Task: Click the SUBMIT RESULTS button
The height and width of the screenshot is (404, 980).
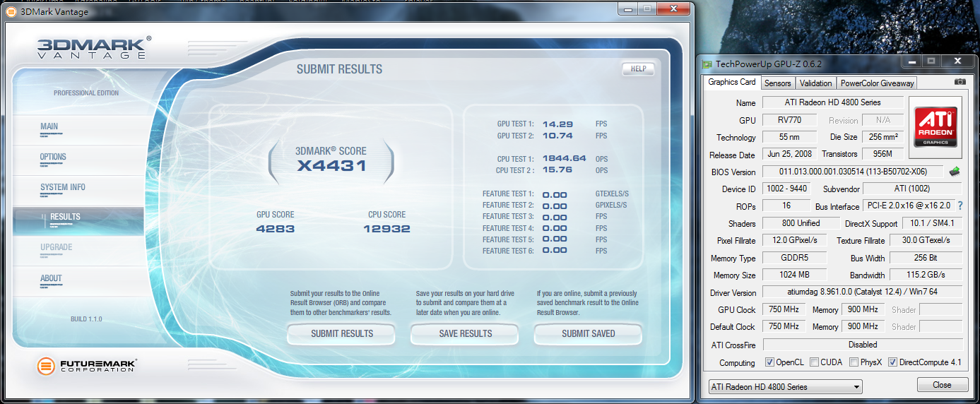Action: [x=342, y=333]
